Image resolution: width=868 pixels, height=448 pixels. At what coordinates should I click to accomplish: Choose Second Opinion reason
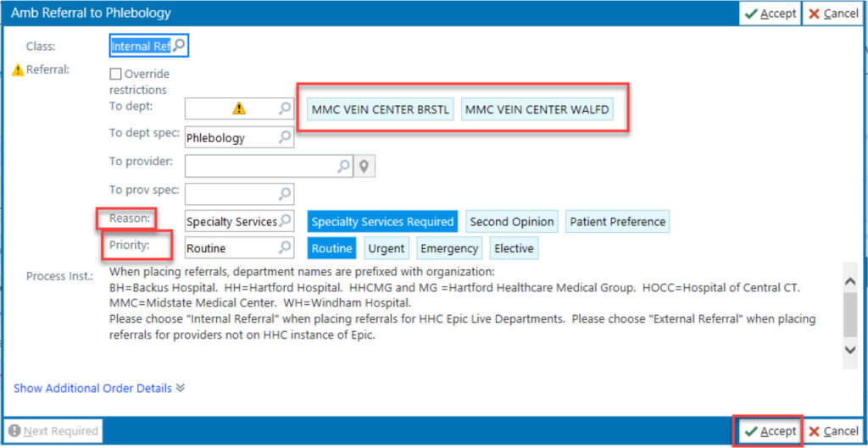click(x=512, y=222)
